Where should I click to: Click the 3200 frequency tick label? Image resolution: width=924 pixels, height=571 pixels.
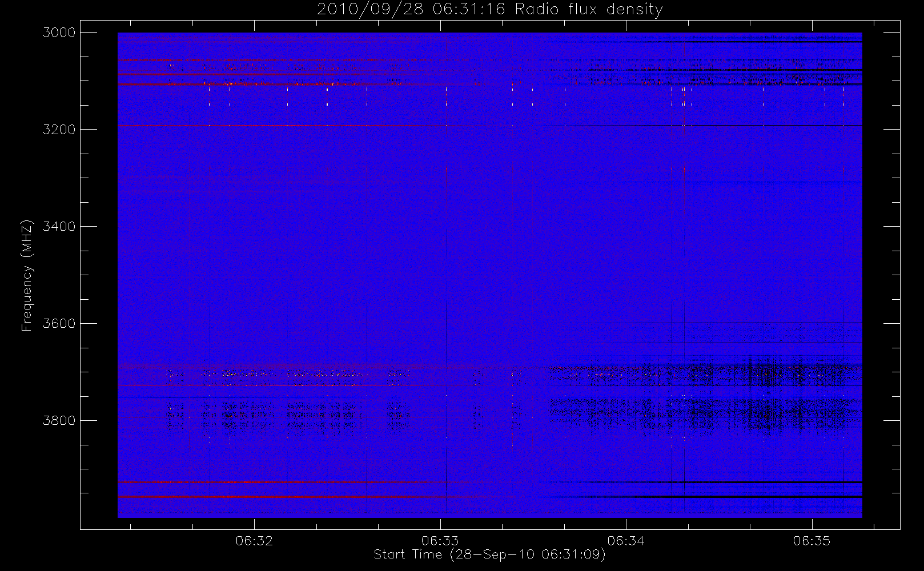[x=59, y=130]
